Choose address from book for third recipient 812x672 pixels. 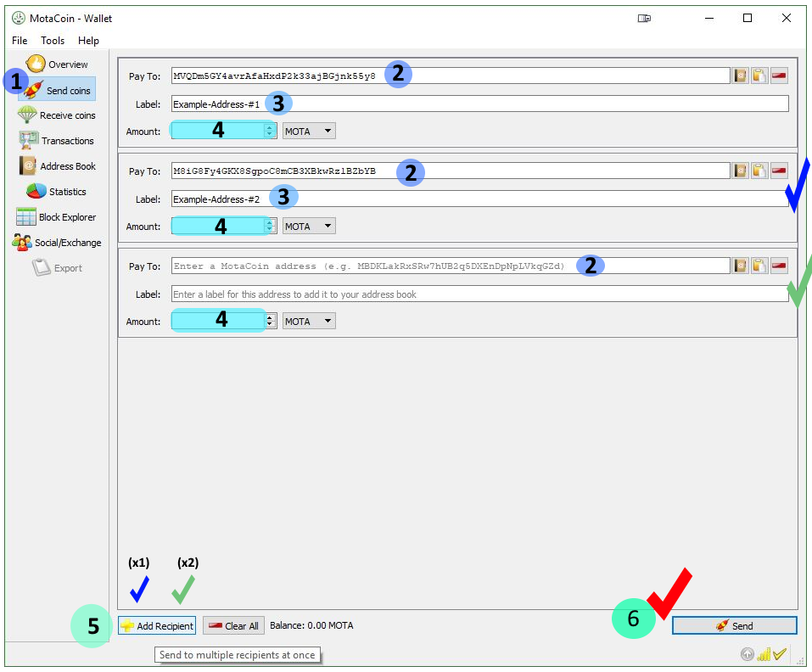tap(740, 266)
